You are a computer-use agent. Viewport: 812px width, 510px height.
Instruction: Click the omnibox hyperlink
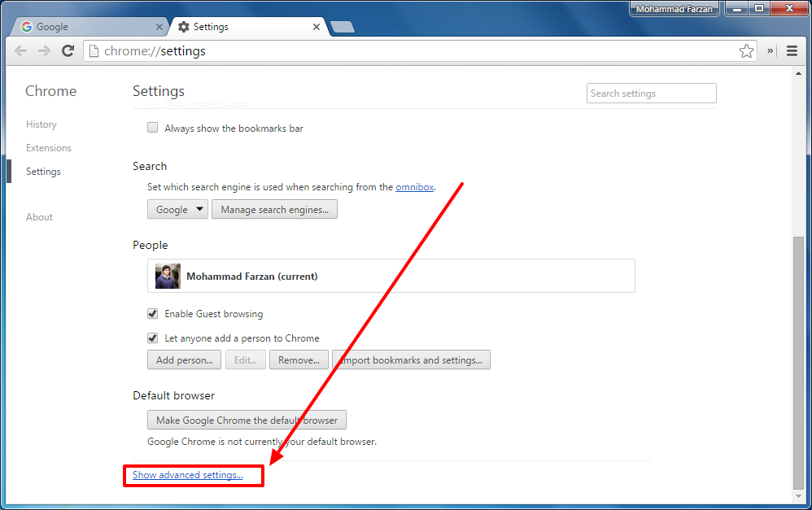pyautogui.click(x=415, y=187)
